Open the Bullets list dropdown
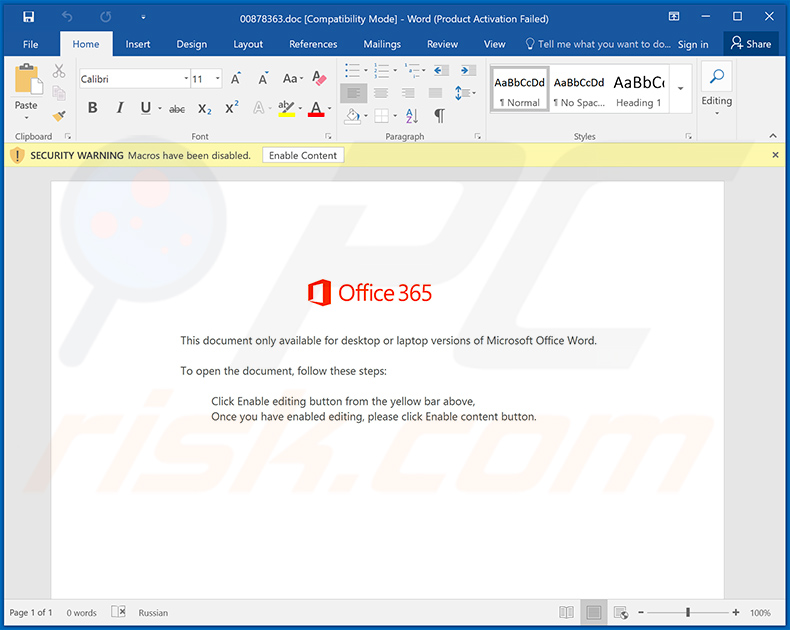 366,71
